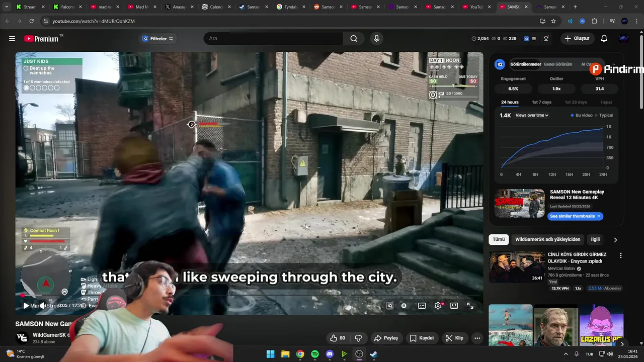Show the 1st 7 days range
This screenshot has width=644, height=362.
(x=542, y=102)
